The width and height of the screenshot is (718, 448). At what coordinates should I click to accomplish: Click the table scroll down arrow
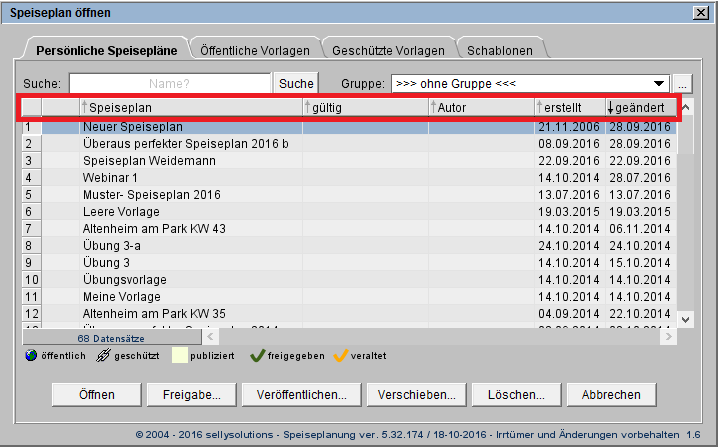pyautogui.click(x=685, y=319)
